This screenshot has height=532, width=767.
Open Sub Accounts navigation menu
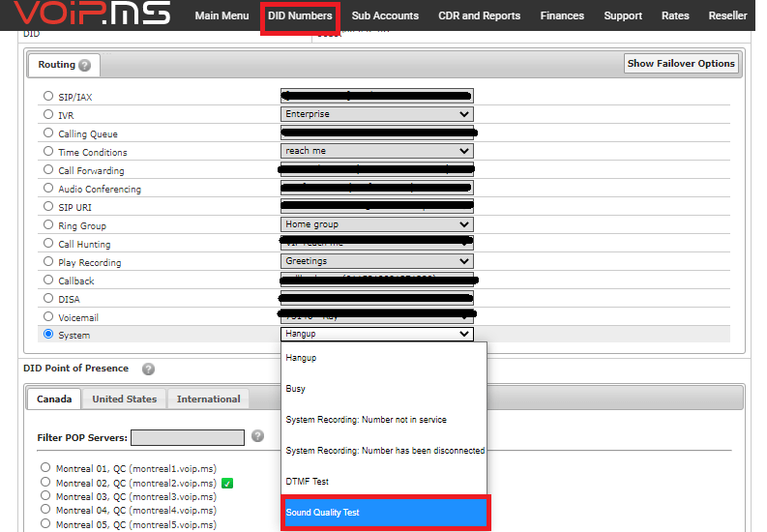[x=385, y=15]
